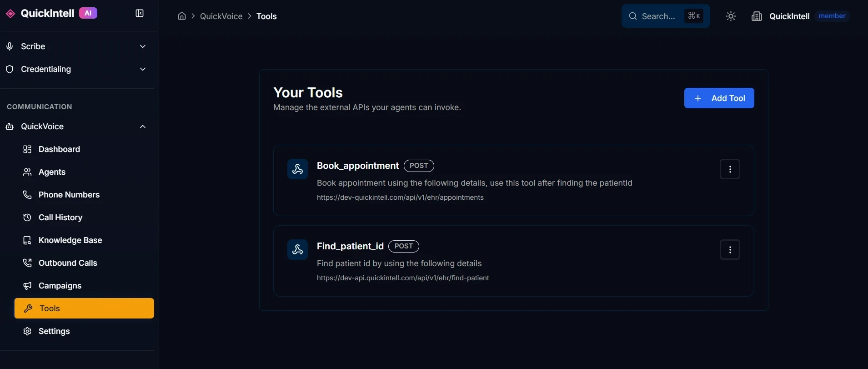Screen dimensions: 868x369
Task: Click the AI badge next to QuickIntell
Action: [88, 13]
